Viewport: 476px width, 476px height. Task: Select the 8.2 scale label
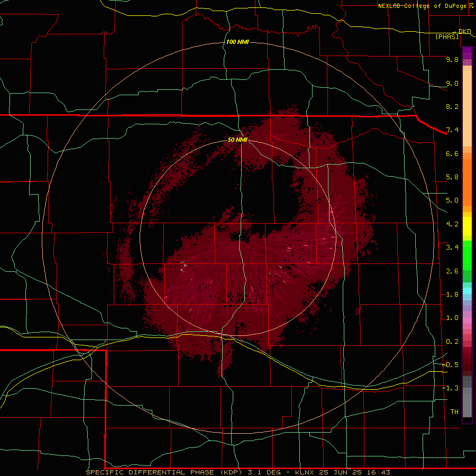(x=452, y=106)
